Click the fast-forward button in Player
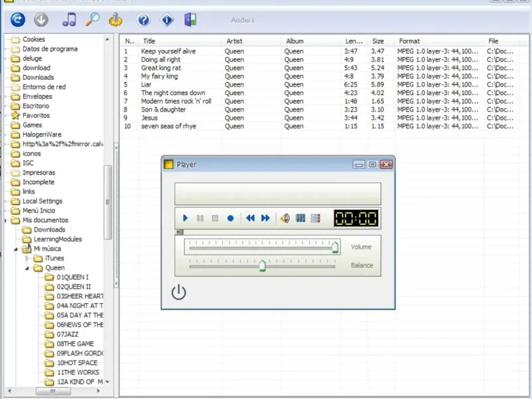This screenshot has width=532, height=399. (265, 218)
